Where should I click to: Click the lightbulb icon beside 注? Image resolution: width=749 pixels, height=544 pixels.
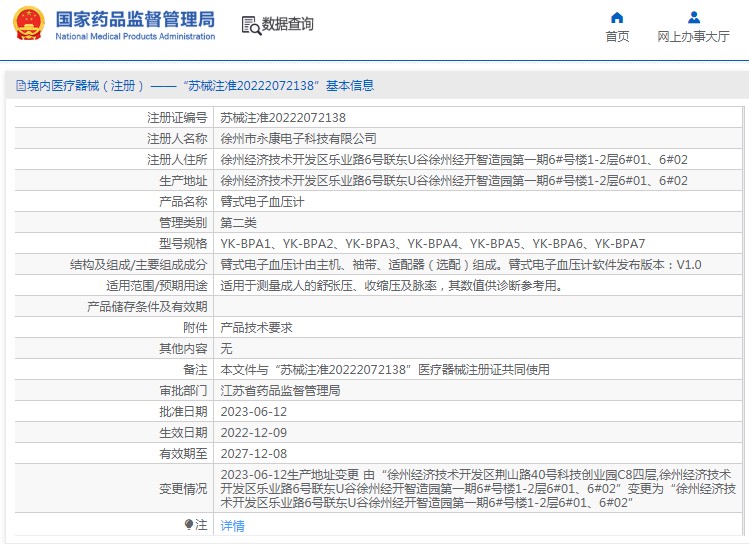click(189, 525)
